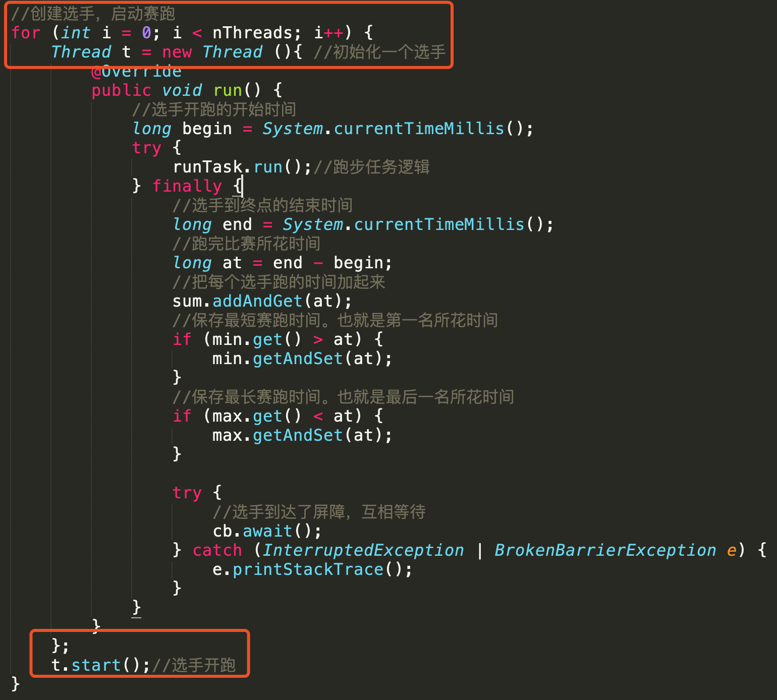Click the comment '//选手开跑的开始时间'

pyautogui.click(x=214, y=109)
